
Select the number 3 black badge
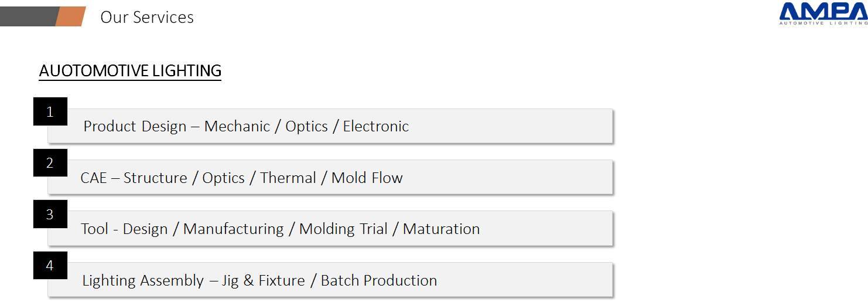50,214
